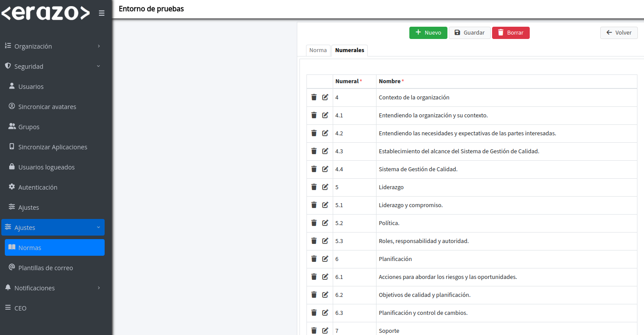Viewport: 644px width, 335px height.
Task: Collapse the highlighted Ajustes section
Action: pyautogui.click(x=53, y=228)
